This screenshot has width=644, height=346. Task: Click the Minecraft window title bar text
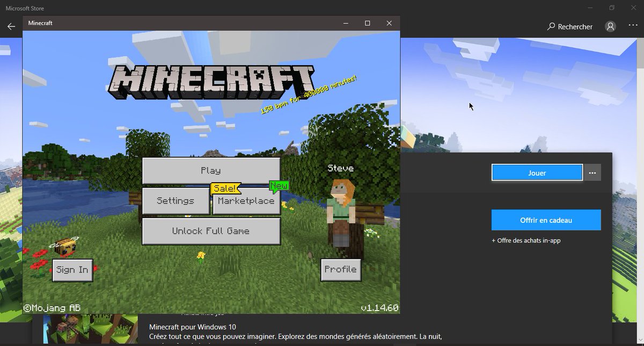40,23
